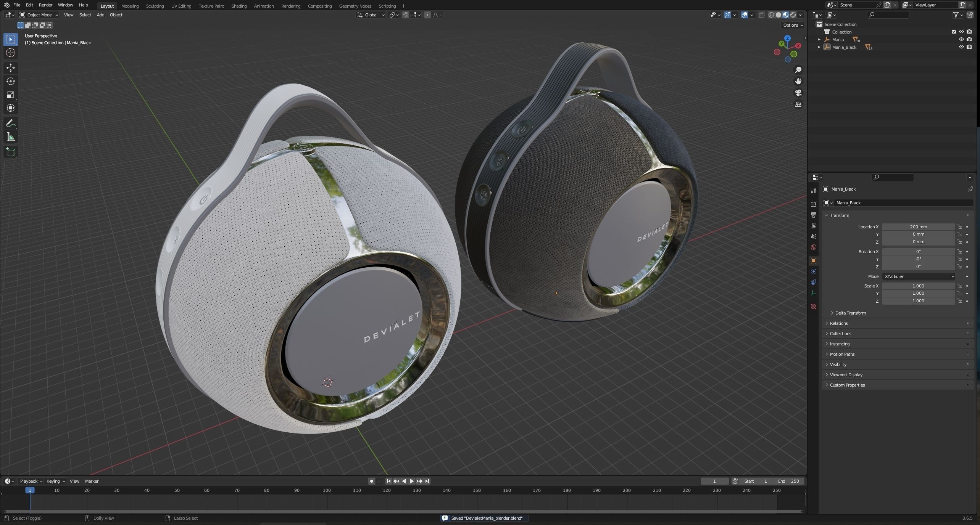
Task: Switch to wireframe viewport shading
Action: [771, 15]
